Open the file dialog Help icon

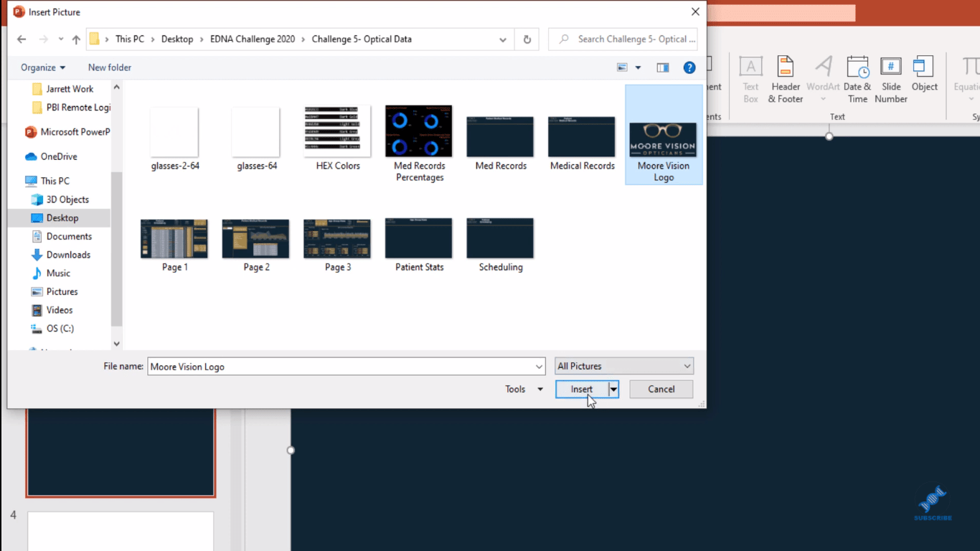689,67
